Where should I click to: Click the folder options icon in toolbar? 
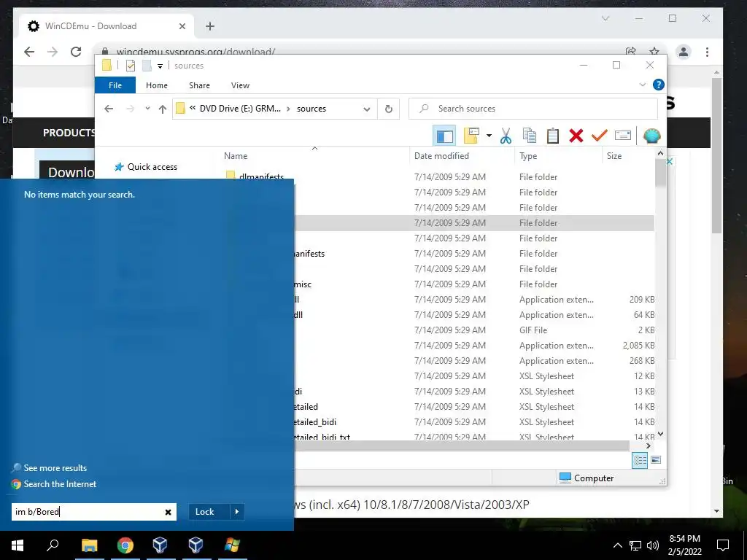471,136
